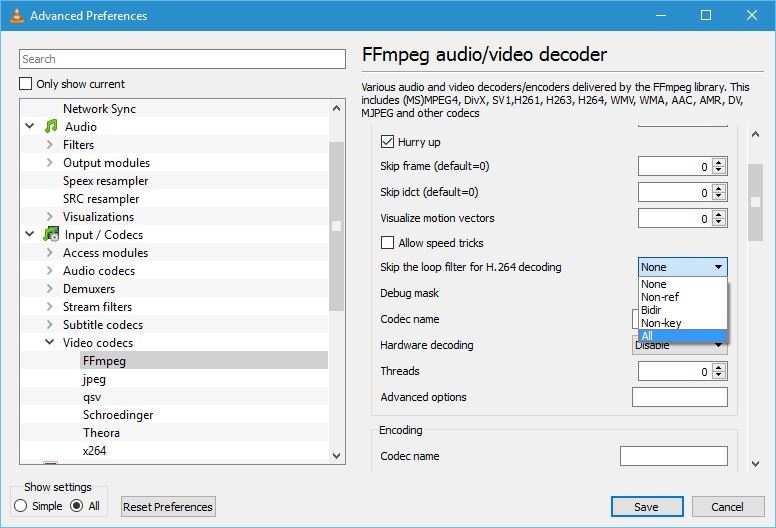Expand the Visualizations node
776x528 pixels.
coord(49,217)
